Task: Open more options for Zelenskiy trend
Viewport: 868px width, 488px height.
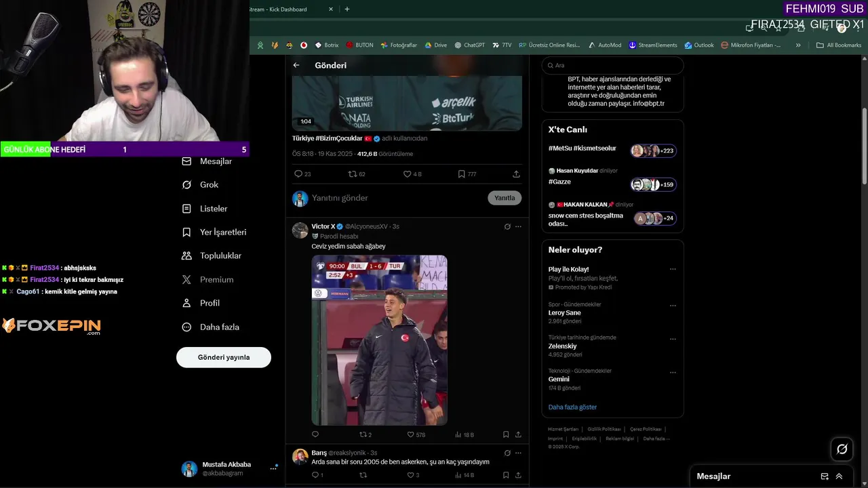Action: 673,339
